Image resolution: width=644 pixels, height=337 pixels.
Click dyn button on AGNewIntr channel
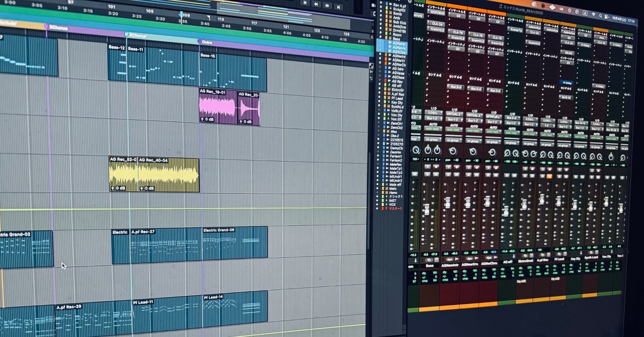click(x=450, y=259)
